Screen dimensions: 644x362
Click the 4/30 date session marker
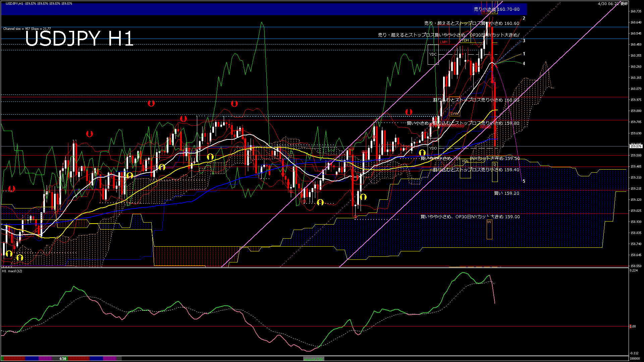point(63,359)
